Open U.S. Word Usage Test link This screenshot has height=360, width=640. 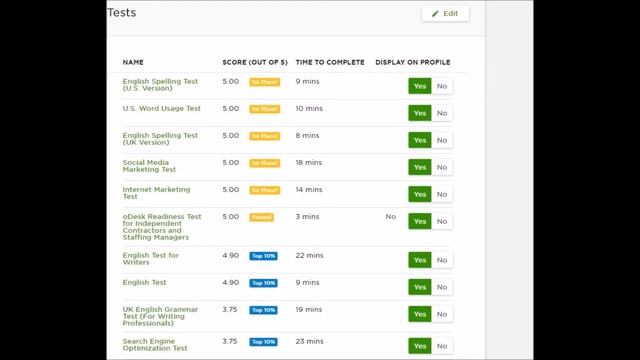(x=162, y=109)
